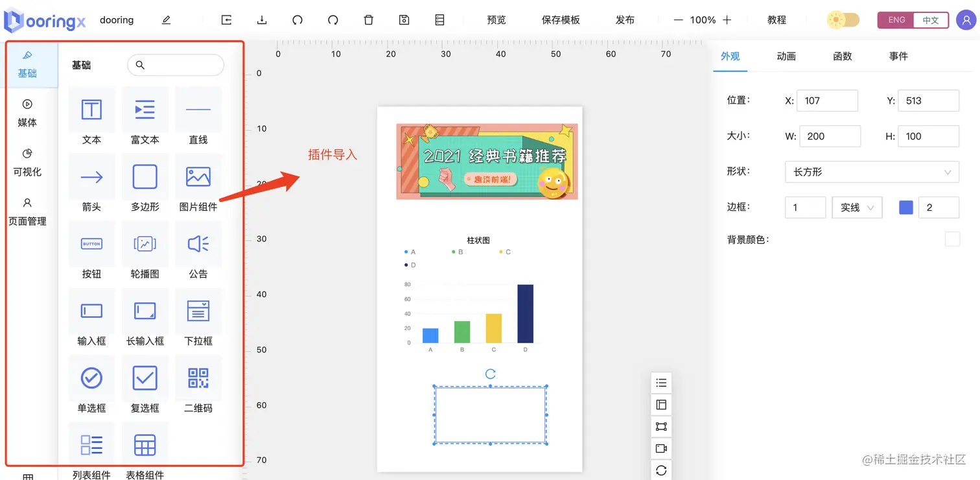Open the user avatar menu

point(966,20)
